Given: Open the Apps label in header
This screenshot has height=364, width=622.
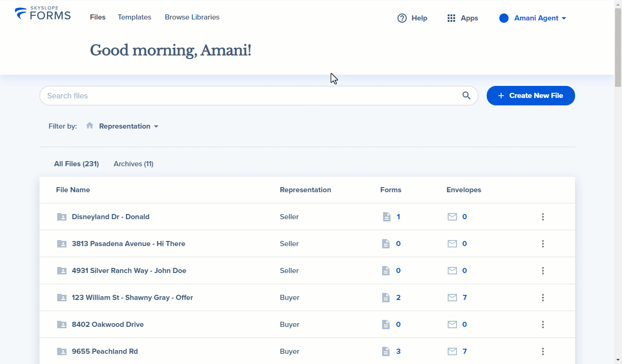Looking at the screenshot, I should pyautogui.click(x=470, y=18).
